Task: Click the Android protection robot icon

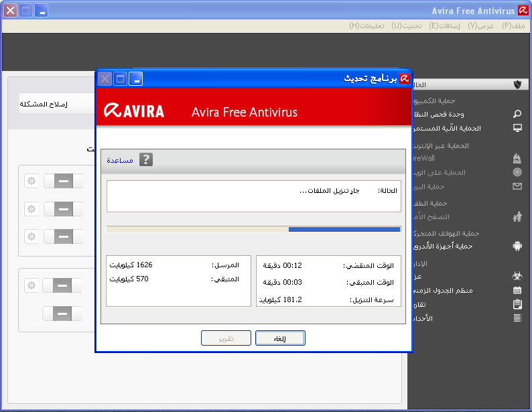Action: [517, 246]
